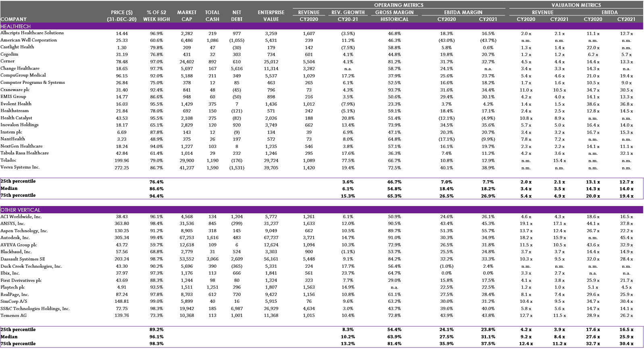Select ANSYS, Inc. row label
The image size is (644, 350).
tap(13, 223)
